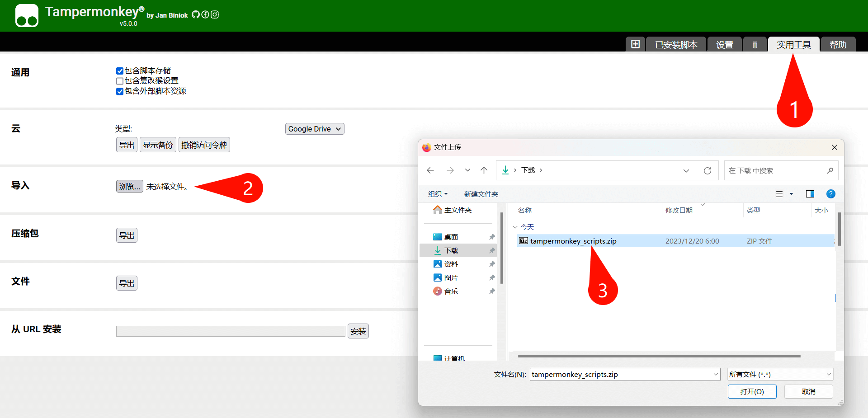
Task: Click the search magnifier icon
Action: pos(830,170)
